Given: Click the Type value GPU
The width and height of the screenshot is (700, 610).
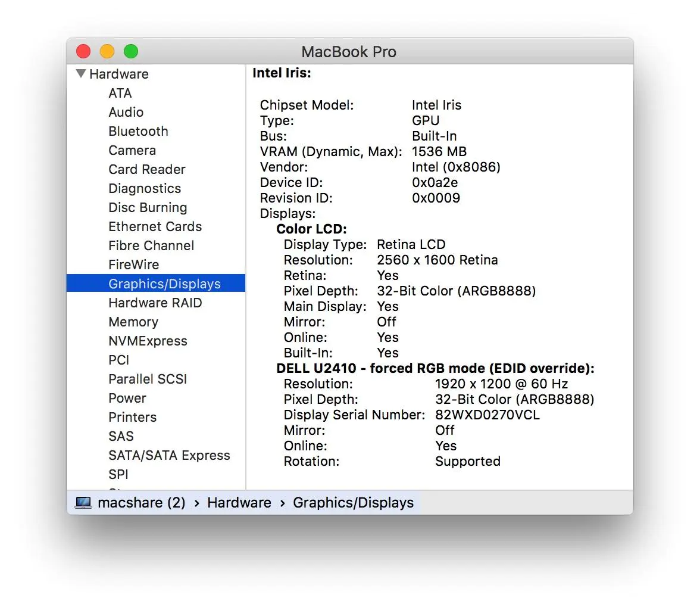Looking at the screenshot, I should pos(426,121).
